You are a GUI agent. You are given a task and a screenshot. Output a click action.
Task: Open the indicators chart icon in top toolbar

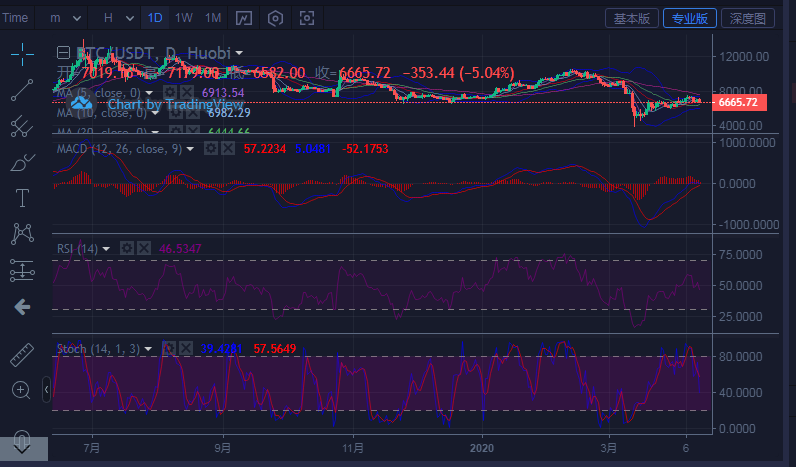(x=244, y=18)
